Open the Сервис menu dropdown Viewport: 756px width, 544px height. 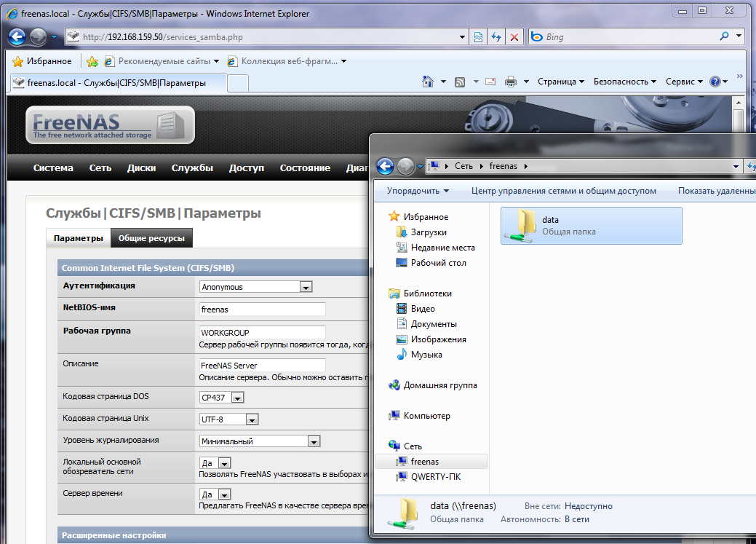click(x=684, y=82)
